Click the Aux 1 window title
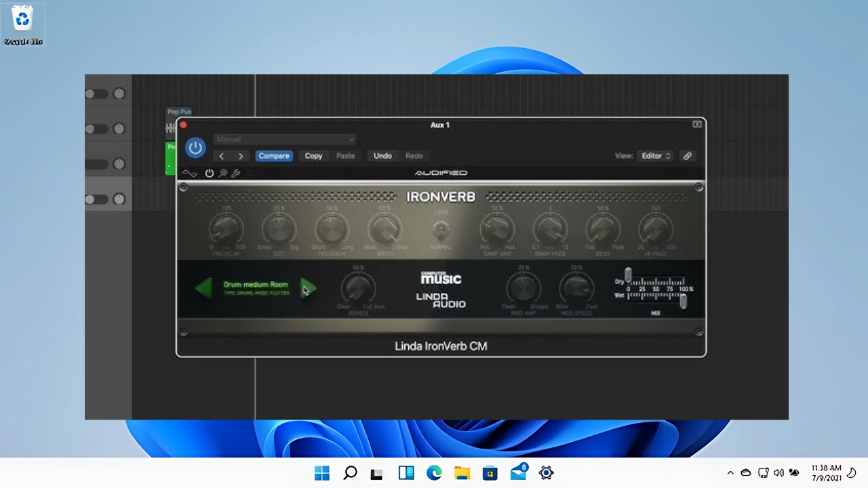The width and height of the screenshot is (868, 488). pos(440,125)
